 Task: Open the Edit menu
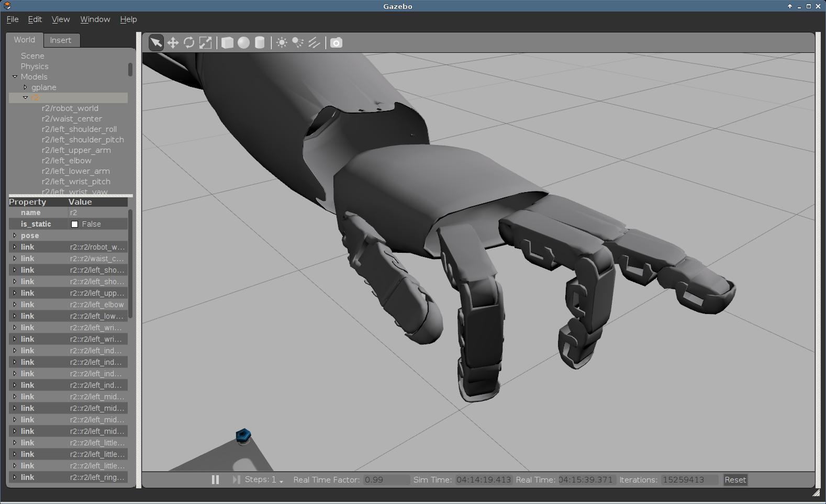[35, 19]
